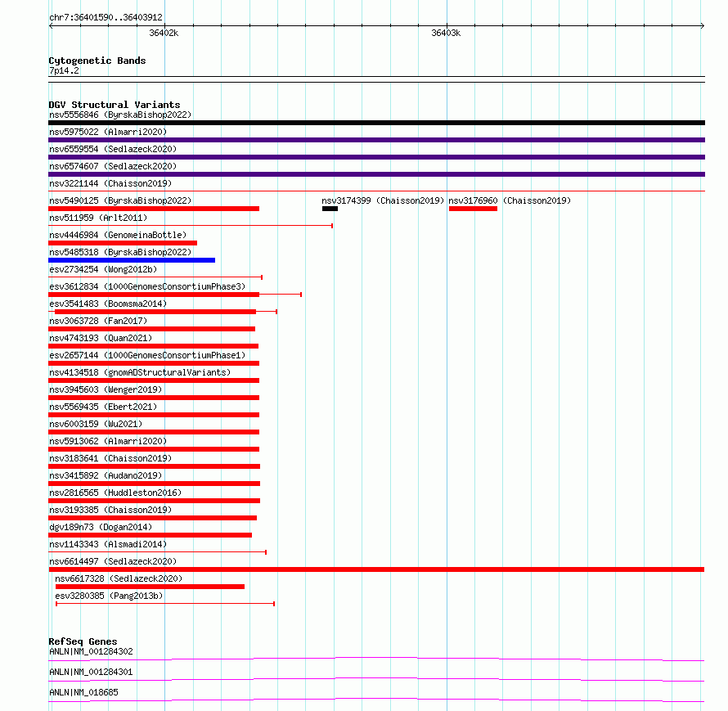Click the nsv3183641 (Chaisson2019) label
The height and width of the screenshot is (711, 728).
tap(110, 458)
